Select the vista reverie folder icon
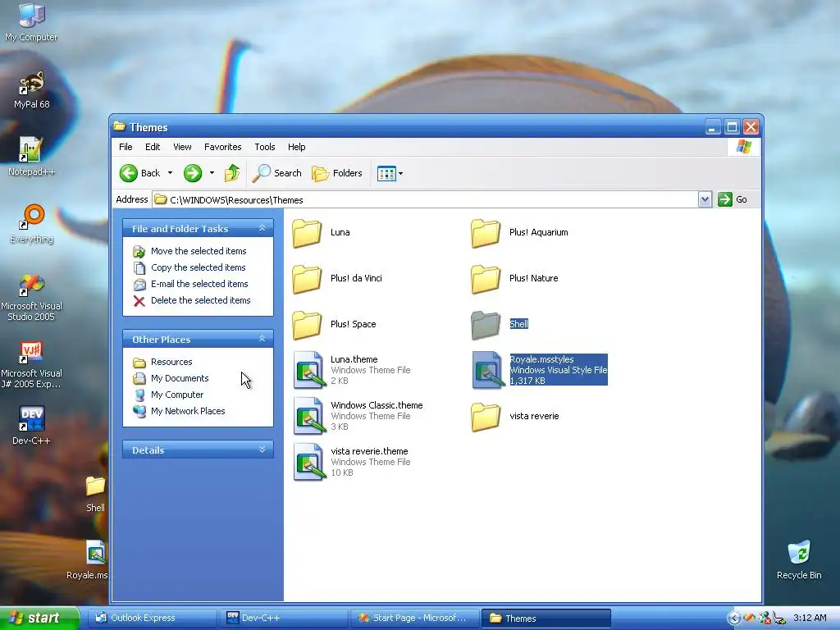The image size is (840, 630). [486, 418]
